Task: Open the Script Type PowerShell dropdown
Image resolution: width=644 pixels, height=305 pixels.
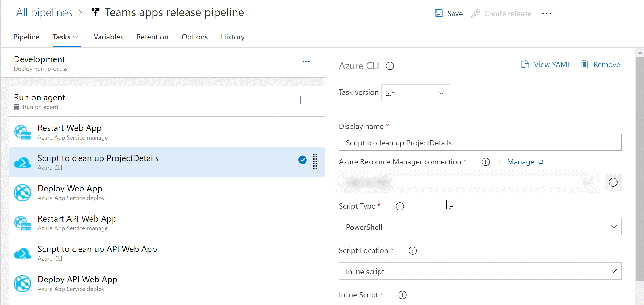Action: point(480,227)
